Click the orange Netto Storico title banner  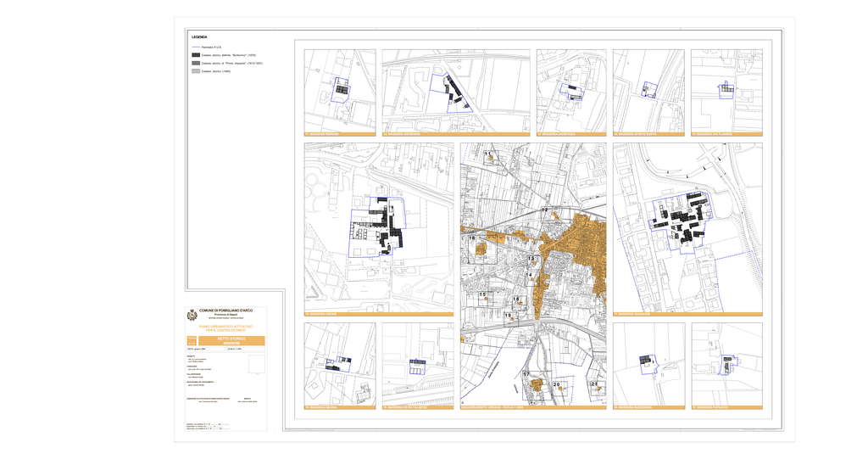pos(231,341)
